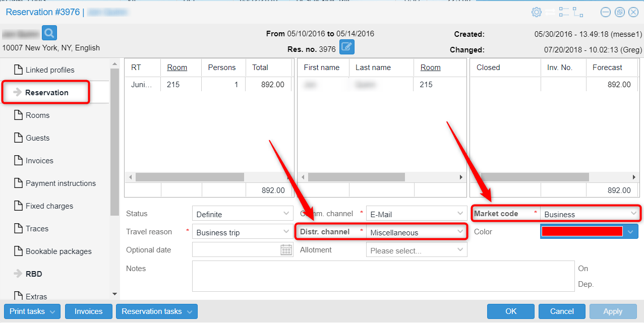
Task: Click the rooms table horizontal scrollbar
Action: [190, 177]
